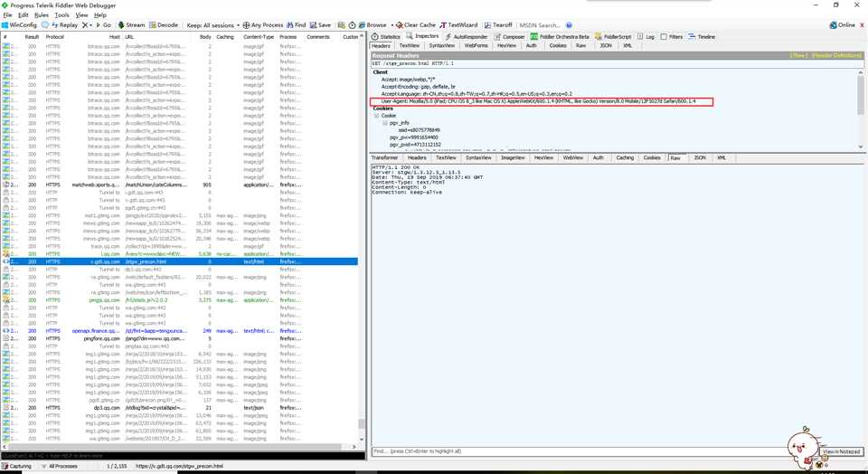Switch to the Statistics tab

pyautogui.click(x=386, y=36)
